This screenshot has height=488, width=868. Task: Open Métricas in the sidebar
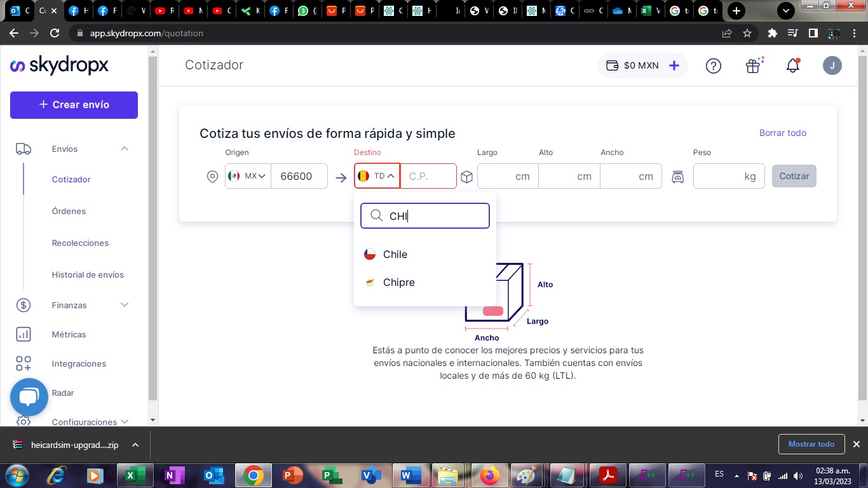point(69,334)
